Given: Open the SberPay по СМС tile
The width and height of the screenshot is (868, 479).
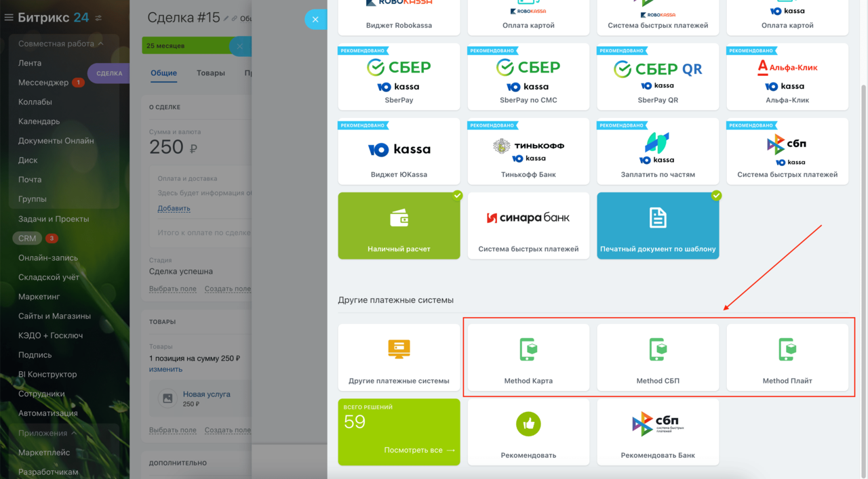Looking at the screenshot, I should pos(528,77).
